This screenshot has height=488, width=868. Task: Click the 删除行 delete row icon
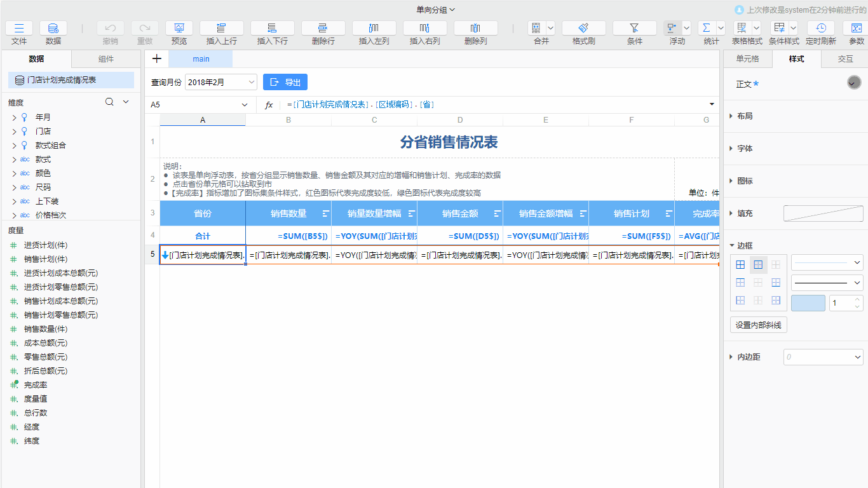(x=323, y=28)
